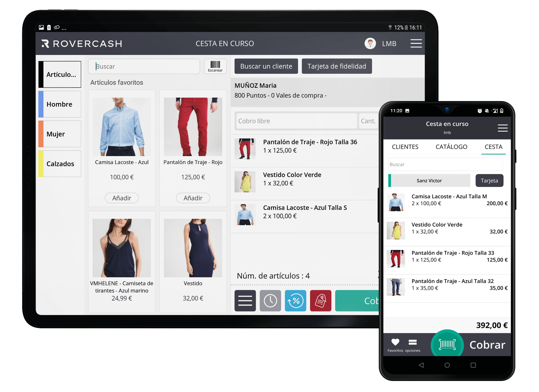539x392 pixels.
Task: Select the Calzados category
Action: tap(60, 164)
